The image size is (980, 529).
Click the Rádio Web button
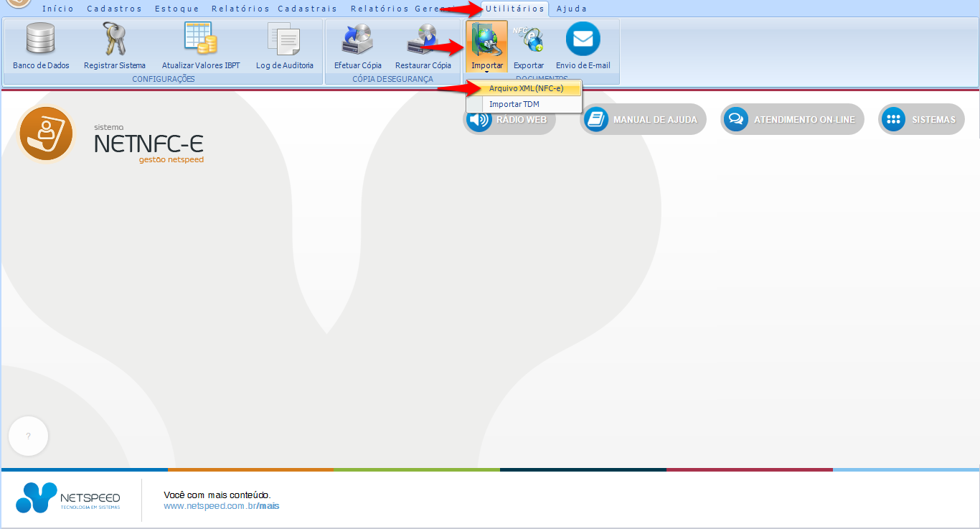[x=509, y=120]
